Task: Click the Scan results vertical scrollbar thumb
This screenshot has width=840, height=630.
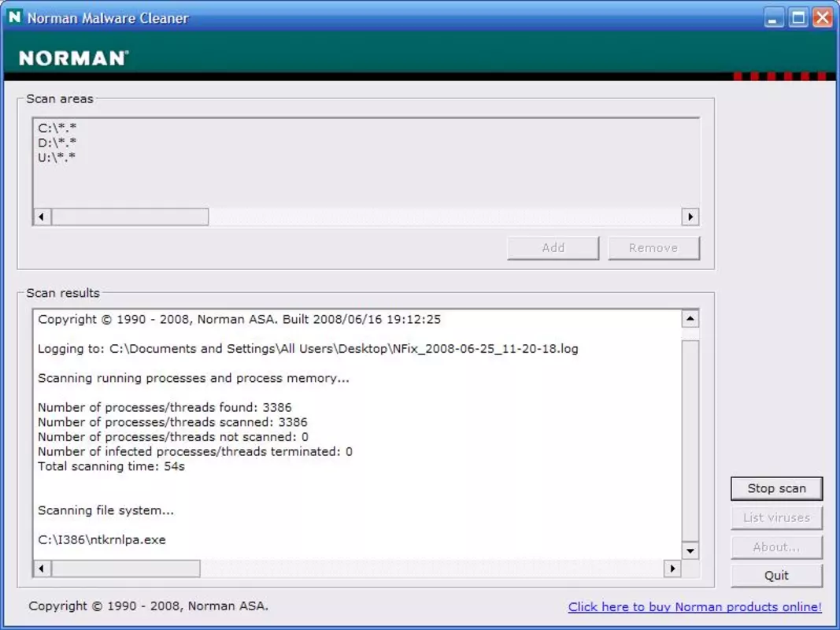Action: [x=690, y=442]
